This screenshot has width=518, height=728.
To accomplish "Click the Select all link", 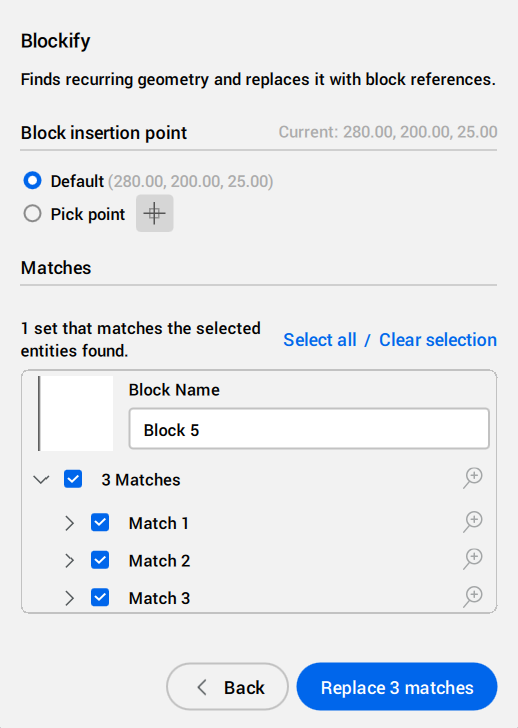I will [320, 340].
